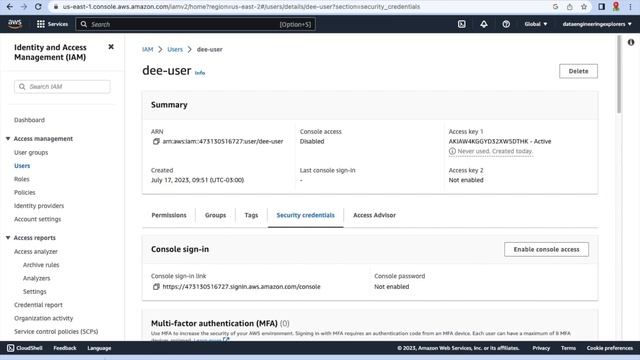Open Roles in the sidebar
Screen dimensions: 640x360
click(x=22, y=179)
